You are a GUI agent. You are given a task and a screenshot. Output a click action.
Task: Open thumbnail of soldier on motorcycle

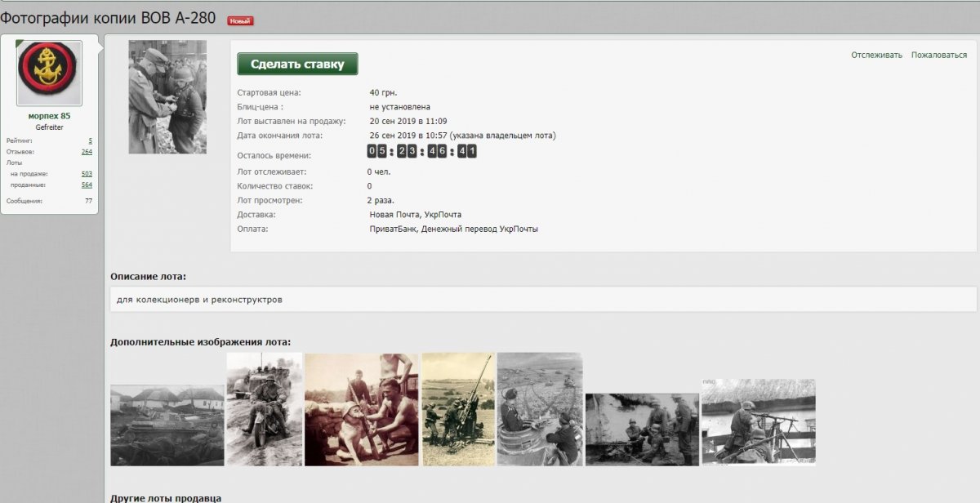(x=264, y=408)
